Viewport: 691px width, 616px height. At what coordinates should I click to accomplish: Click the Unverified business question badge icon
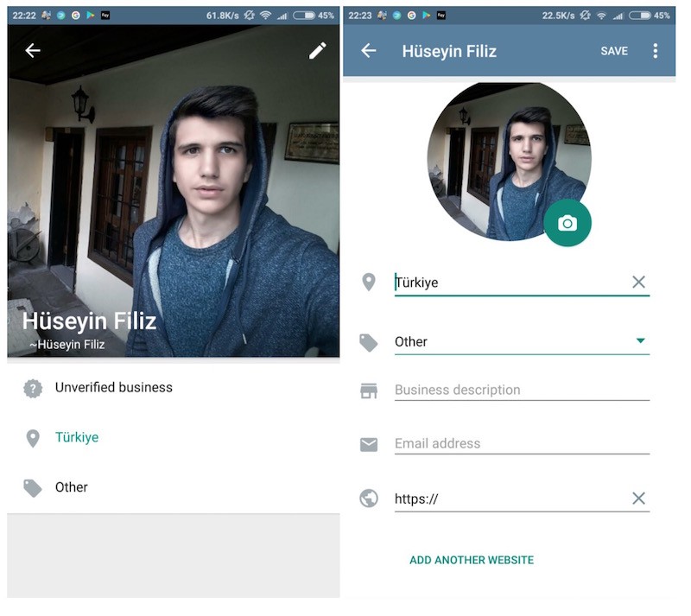33,388
